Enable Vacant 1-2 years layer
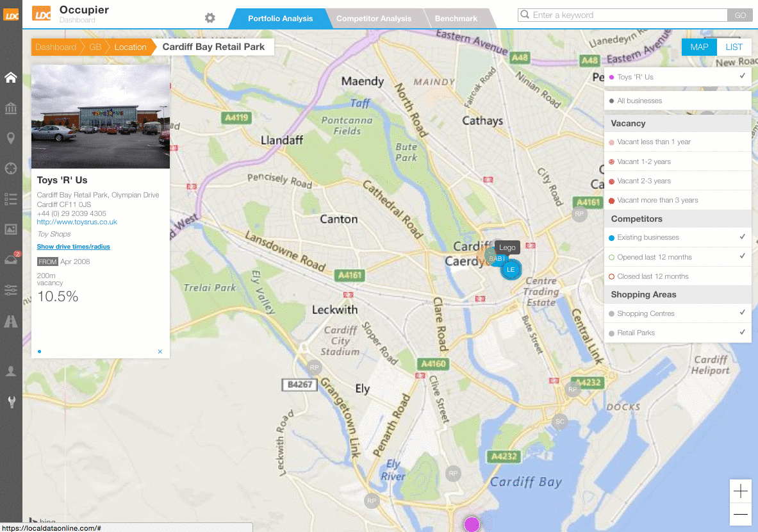Viewport: 758px width, 532px height. click(677, 162)
